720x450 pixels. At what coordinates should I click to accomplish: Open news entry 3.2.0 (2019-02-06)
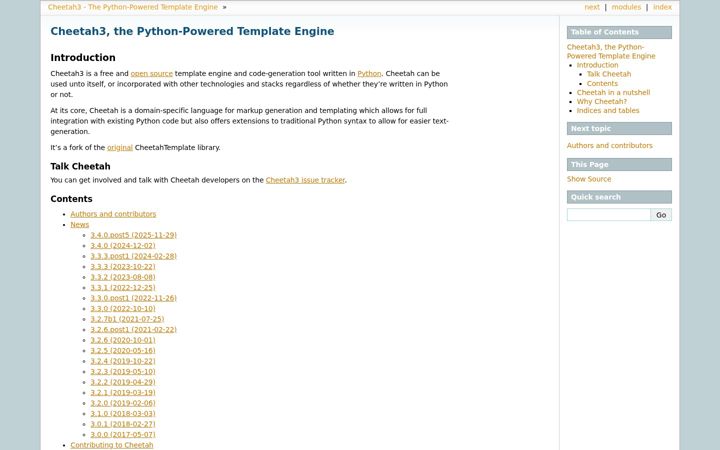point(123,403)
